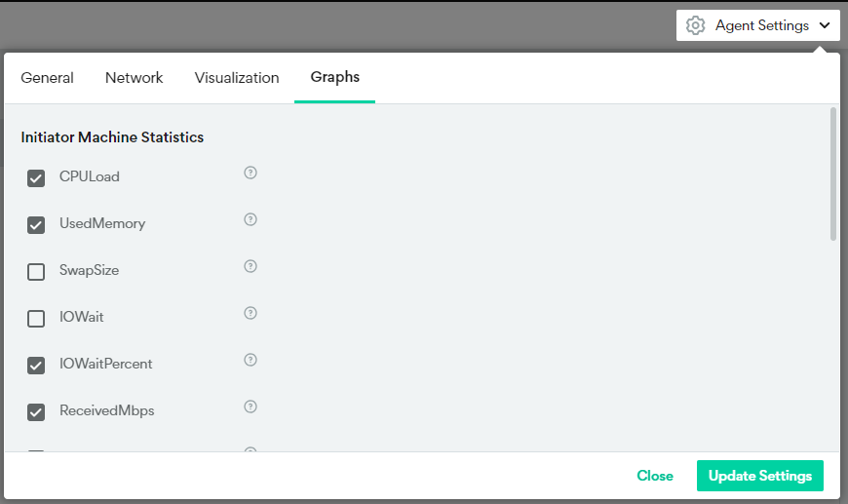Click the Close link
Screen dimensions: 848x504
(x=655, y=476)
